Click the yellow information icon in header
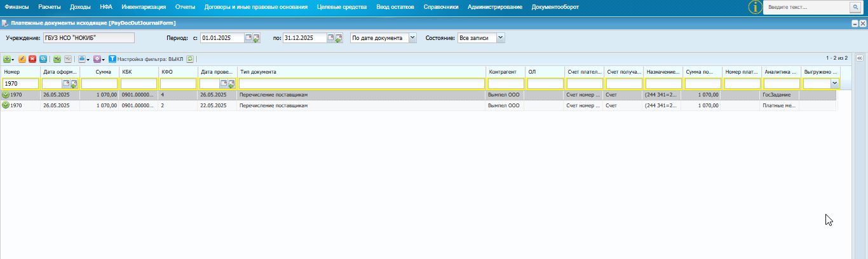The height and width of the screenshot is (259, 868). coord(754,7)
